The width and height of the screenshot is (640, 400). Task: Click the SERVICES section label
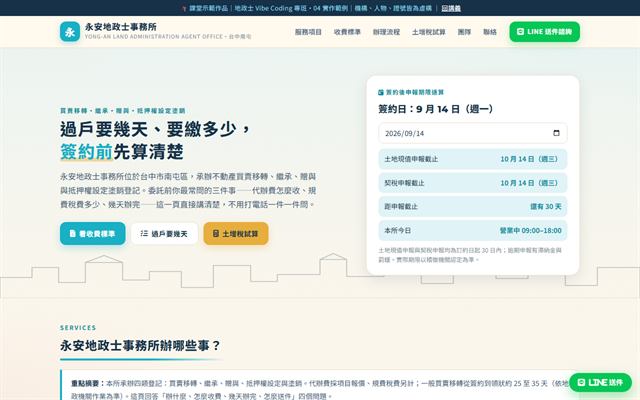[x=78, y=328]
